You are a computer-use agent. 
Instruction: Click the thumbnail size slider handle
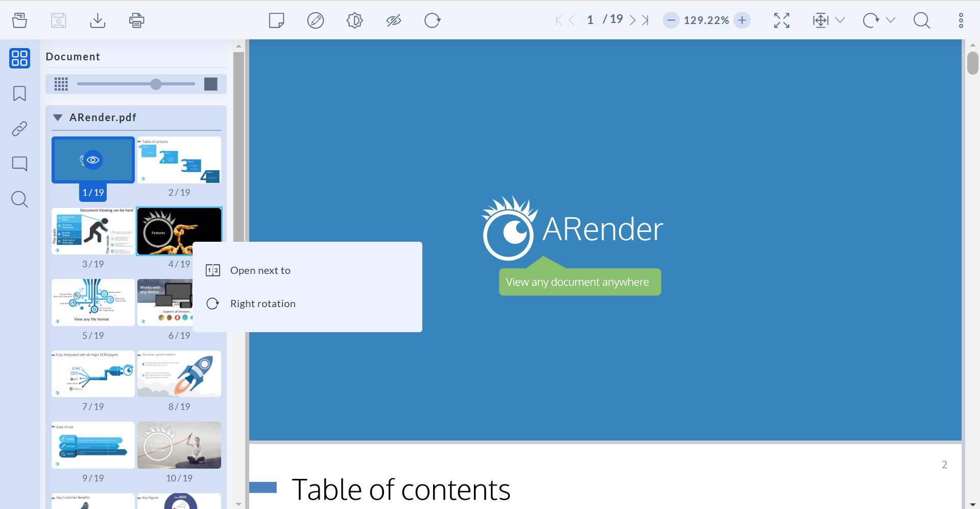pyautogui.click(x=156, y=84)
